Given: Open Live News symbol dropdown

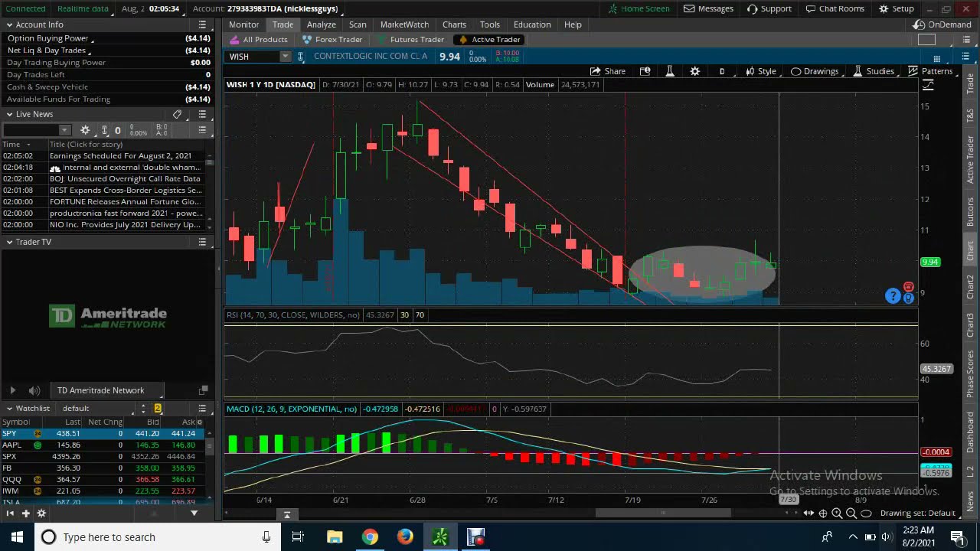Looking at the screenshot, I should [64, 130].
